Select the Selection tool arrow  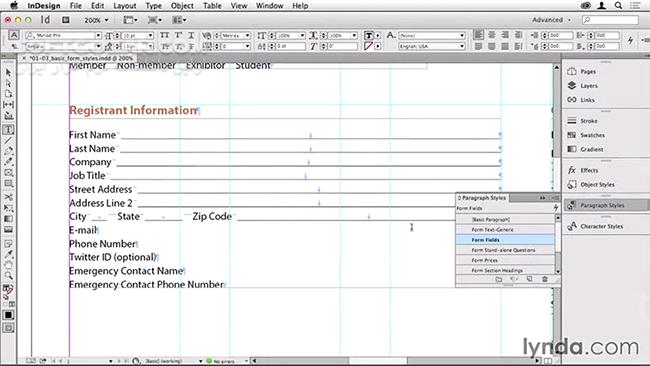point(8,73)
